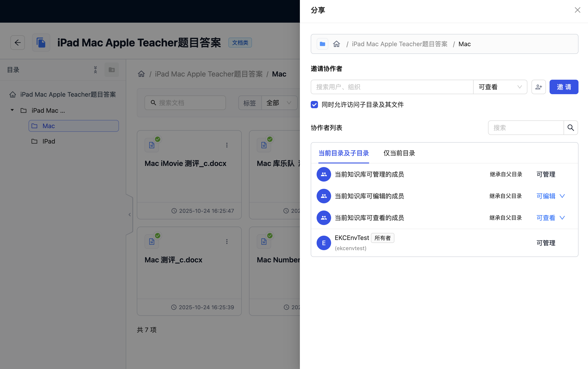Click the 邀请 button
Image resolution: width=588 pixels, height=369 pixels.
point(564,87)
